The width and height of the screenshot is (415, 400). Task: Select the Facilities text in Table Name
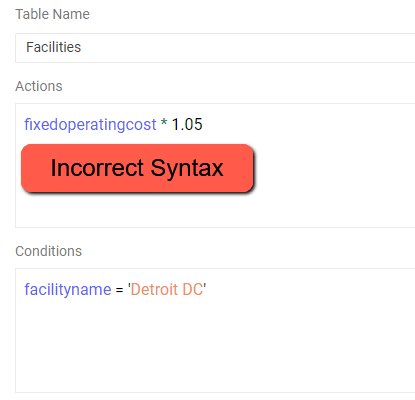(54, 47)
